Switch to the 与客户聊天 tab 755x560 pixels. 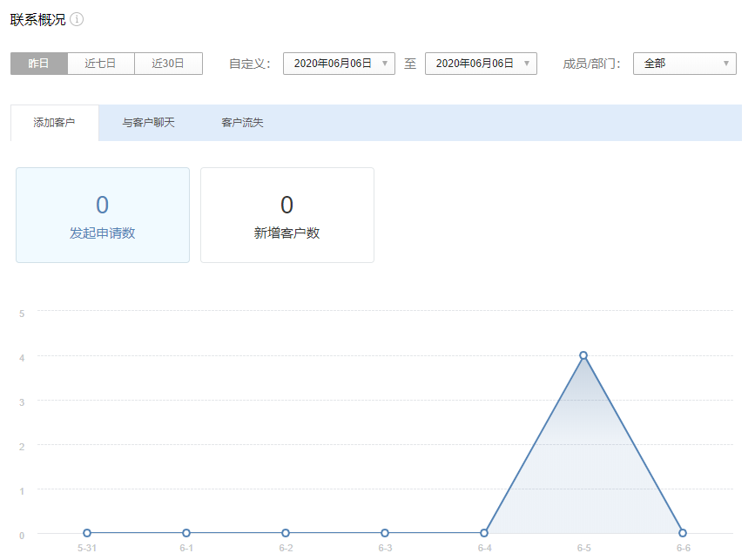148,123
